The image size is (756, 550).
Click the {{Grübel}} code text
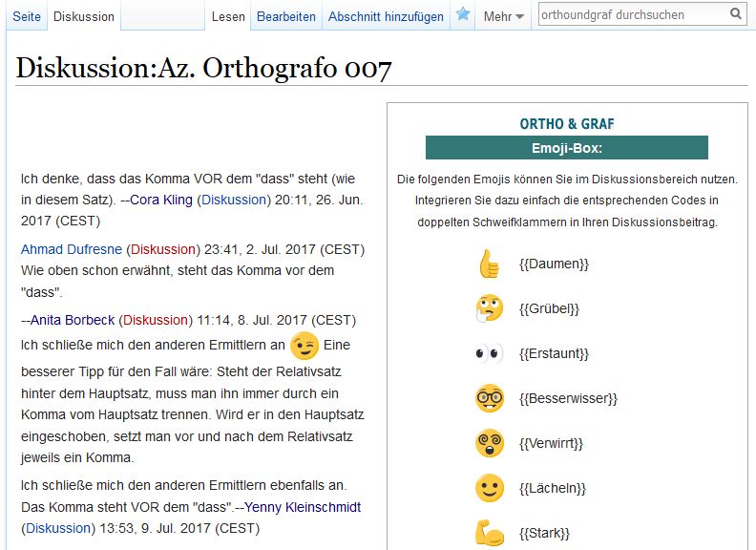coord(549,308)
